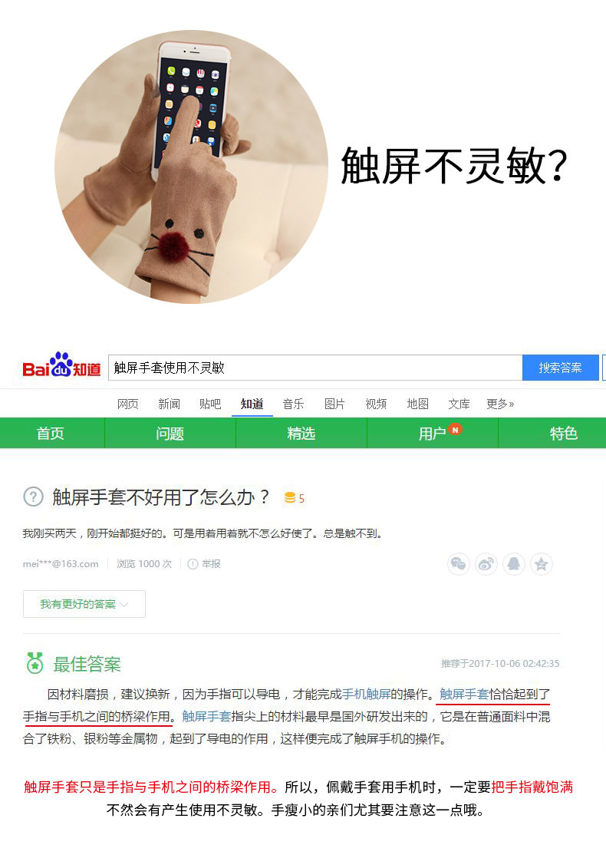The height and width of the screenshot is (868, 606).
Task: Click the question mark icon beside title
Action: point(33,497)
